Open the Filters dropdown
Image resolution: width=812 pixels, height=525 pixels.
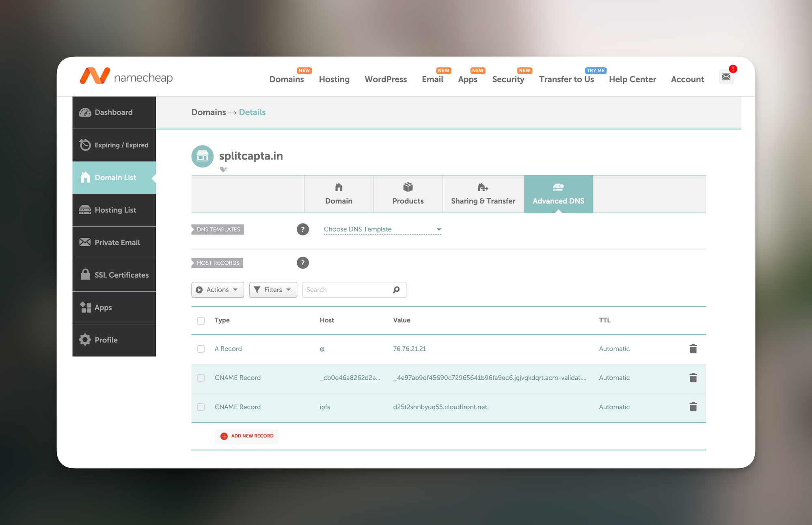[273, 290]
